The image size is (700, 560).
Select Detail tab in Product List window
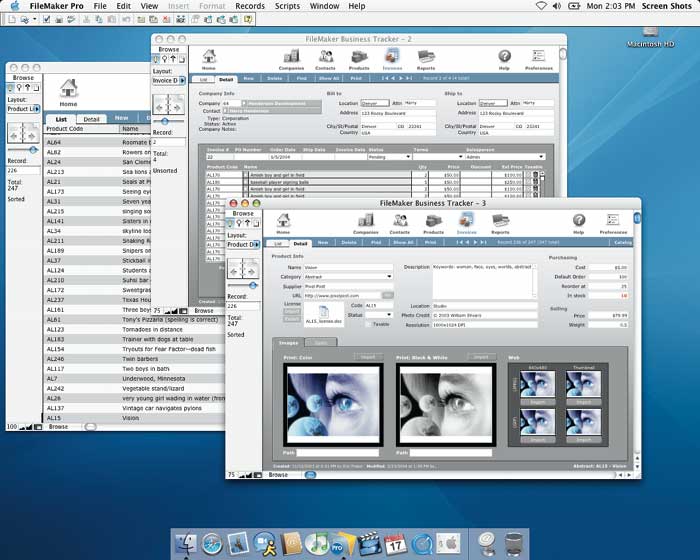coord(91,119)
